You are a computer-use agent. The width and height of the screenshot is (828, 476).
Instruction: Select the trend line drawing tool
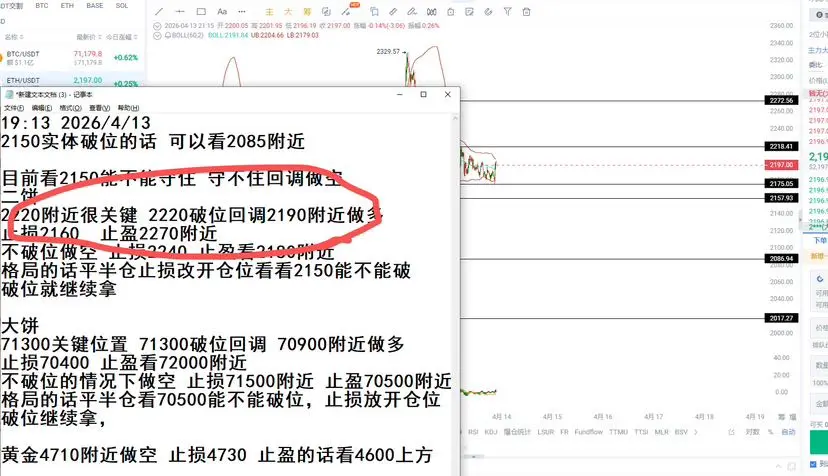coord(159,12)
